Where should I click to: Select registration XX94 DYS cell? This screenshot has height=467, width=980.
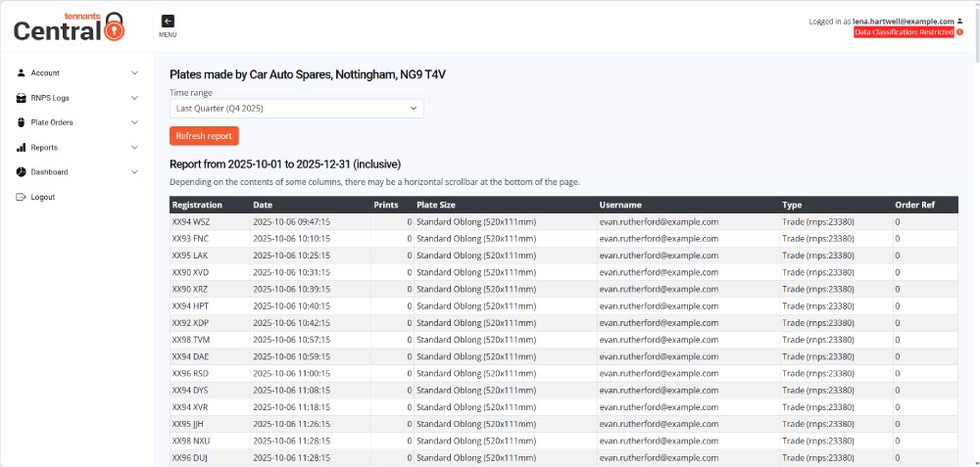tap(210, 391)
